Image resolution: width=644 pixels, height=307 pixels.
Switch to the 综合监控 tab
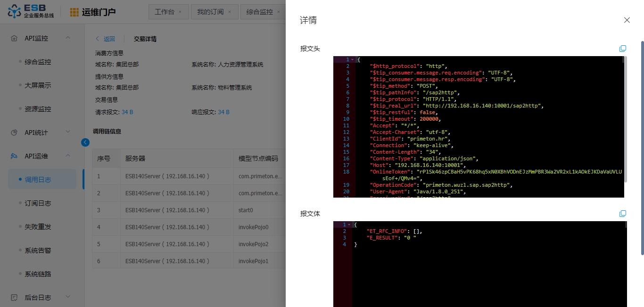pos(260,12)
